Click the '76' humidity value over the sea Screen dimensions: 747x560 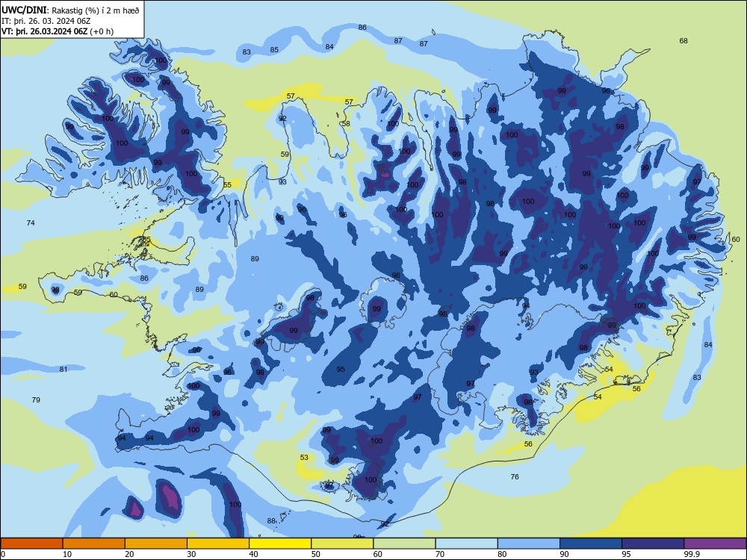515,476
